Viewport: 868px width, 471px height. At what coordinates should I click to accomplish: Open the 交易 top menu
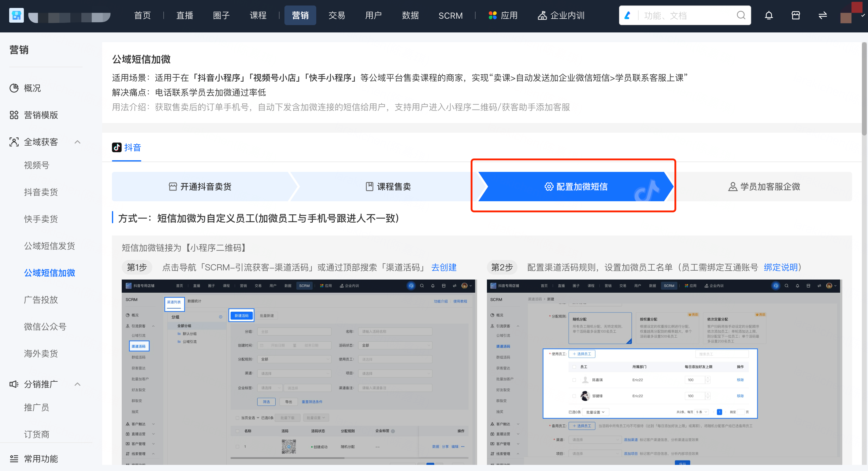(x=337, y=16)
